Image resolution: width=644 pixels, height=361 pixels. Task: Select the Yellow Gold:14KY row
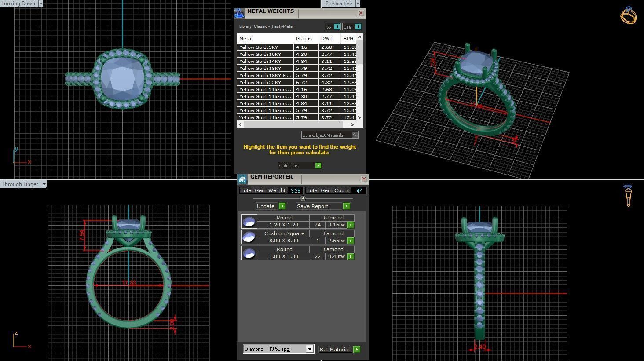297,61
